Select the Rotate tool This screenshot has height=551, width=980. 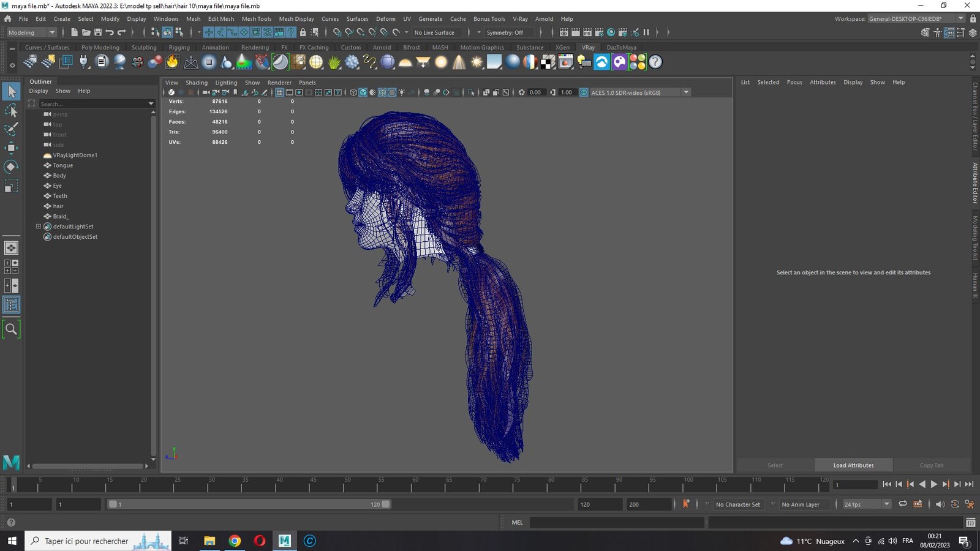[x=11, y=167]
